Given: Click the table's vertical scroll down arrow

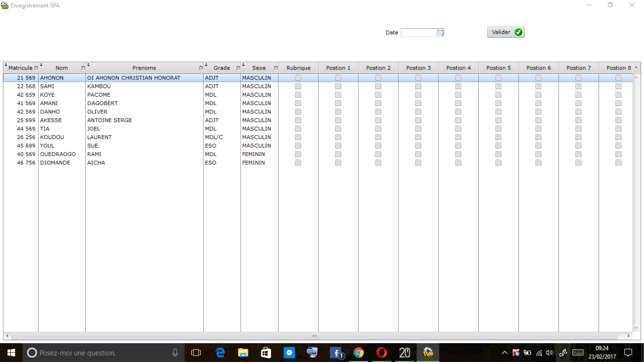Looking at the screenshot, I should (637, 328).
